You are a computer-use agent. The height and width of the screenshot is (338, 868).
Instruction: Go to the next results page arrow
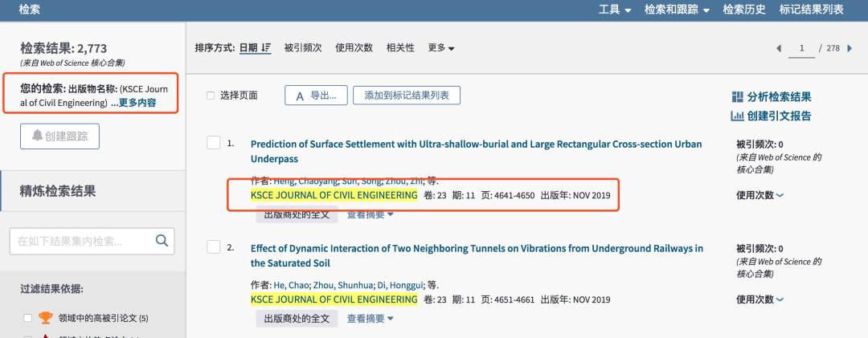850,49
